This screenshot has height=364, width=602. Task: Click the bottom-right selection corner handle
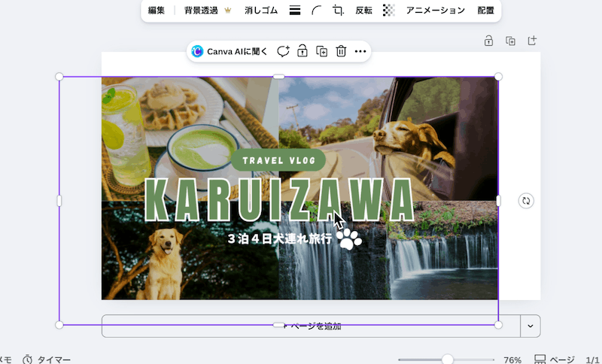[498, 325]
